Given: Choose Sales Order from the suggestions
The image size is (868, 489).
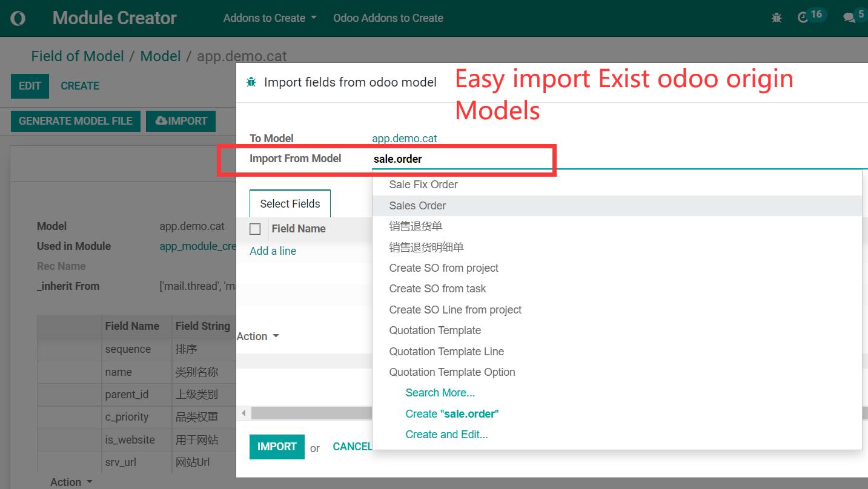Looking at the screenshot, I should [x=417, y=206].
